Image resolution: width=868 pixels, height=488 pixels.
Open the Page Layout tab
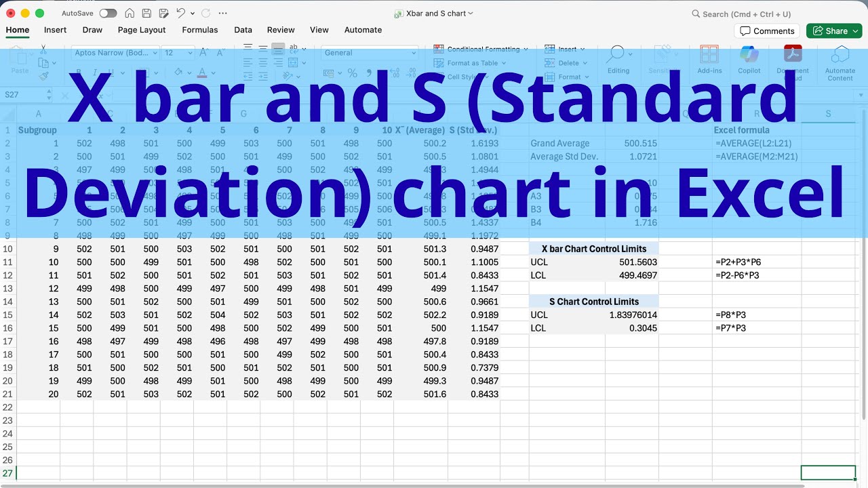coord(142,30)
